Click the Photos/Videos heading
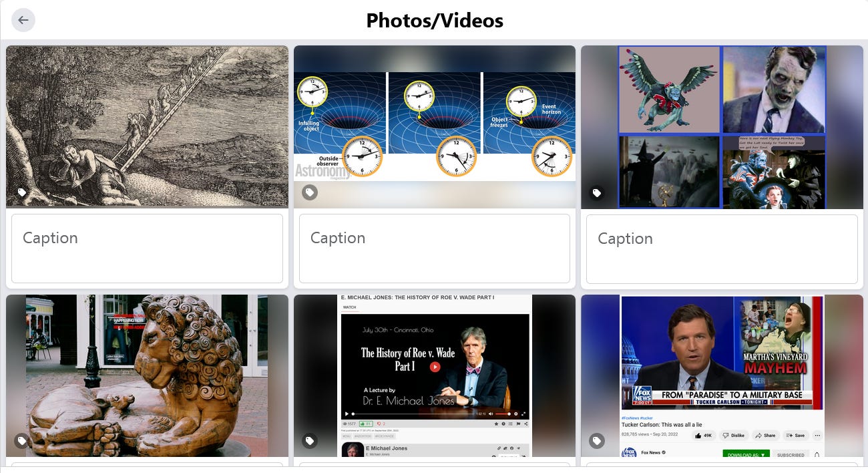Viewport: 868px width, 473px height. tap(435, 21)
